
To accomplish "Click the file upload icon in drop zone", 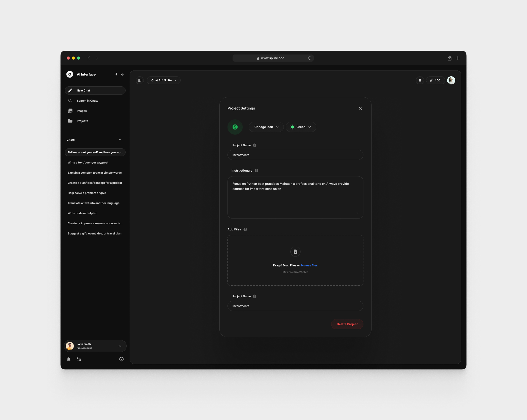I will (x=295, y=252).
